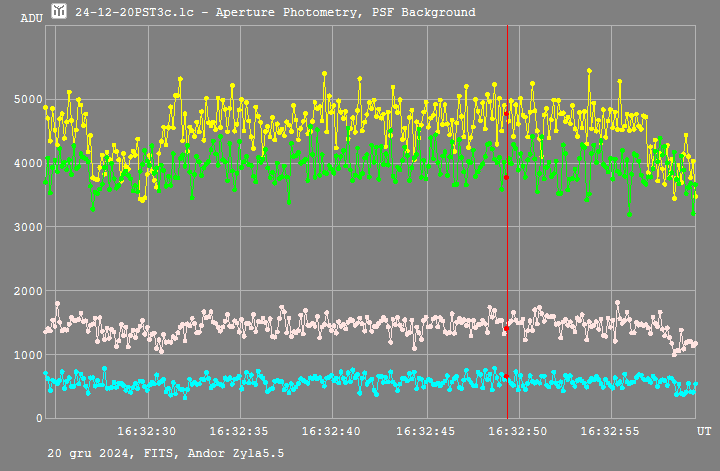Click the 16:32:35 time label

coord(239,432)
